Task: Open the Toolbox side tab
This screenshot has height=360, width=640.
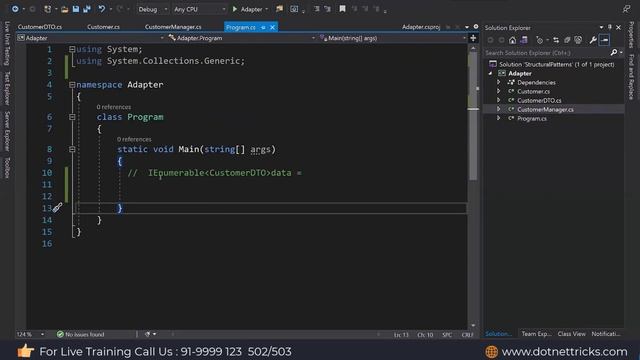Action: [x=7, y=168]
